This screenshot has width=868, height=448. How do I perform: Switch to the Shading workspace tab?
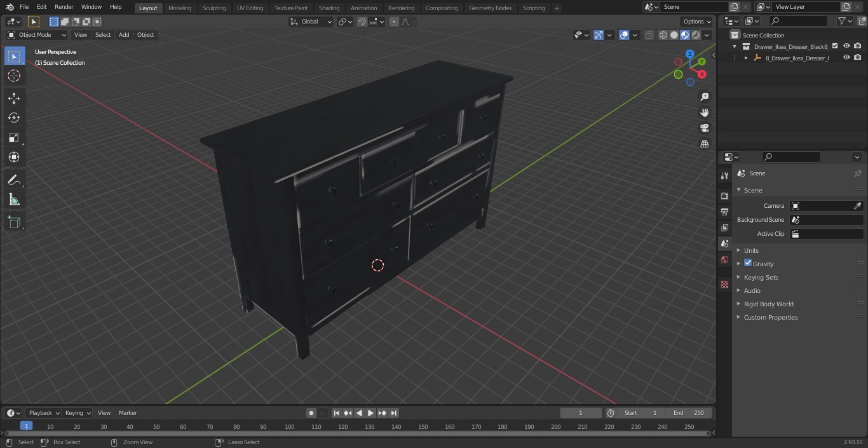[x=329, y=8]
